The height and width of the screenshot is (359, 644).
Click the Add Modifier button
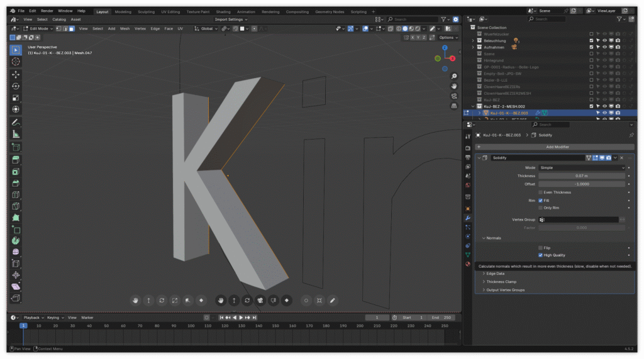pyautogui.click(x=557, y=146)
